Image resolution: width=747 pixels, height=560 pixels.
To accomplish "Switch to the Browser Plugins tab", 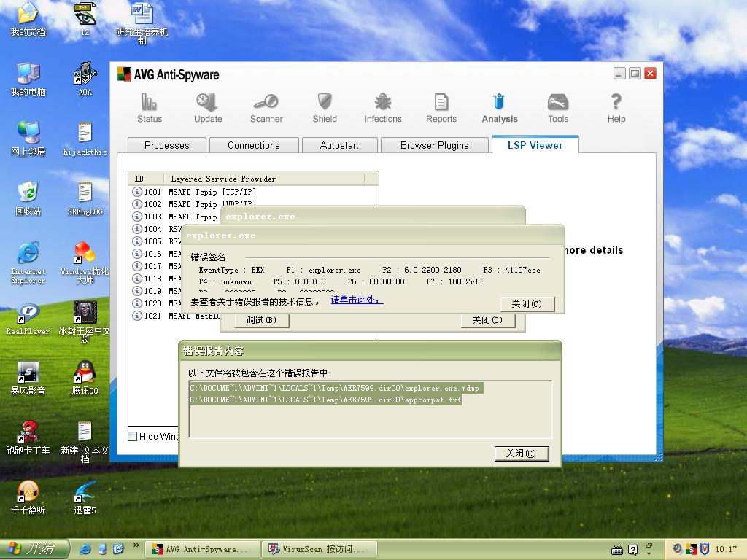I will coord(435,145).
